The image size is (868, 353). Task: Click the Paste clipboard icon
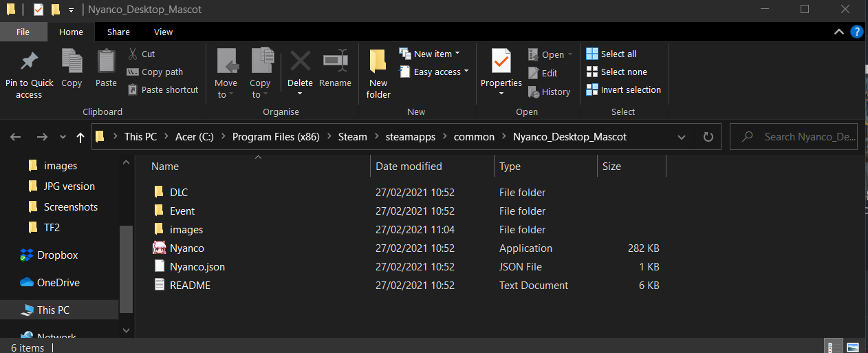(106, 61)
